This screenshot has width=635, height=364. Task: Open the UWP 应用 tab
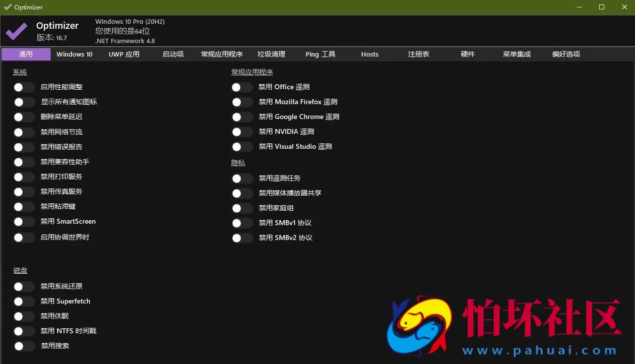[x=124, y=54]
